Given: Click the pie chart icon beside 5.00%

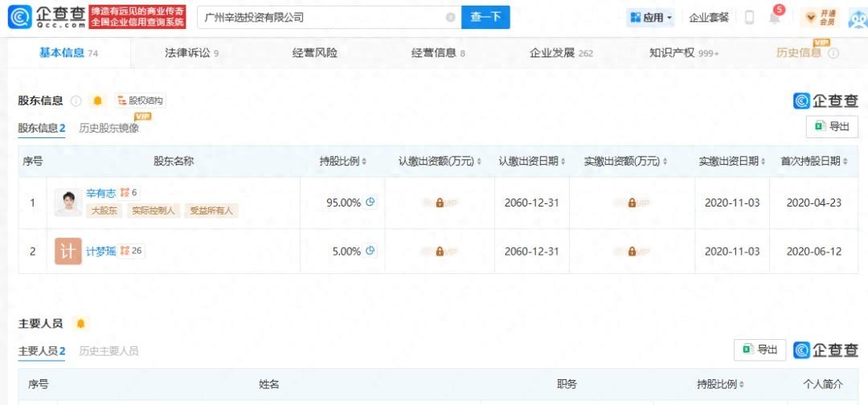Looking at the screenshot, I should 371,251.
